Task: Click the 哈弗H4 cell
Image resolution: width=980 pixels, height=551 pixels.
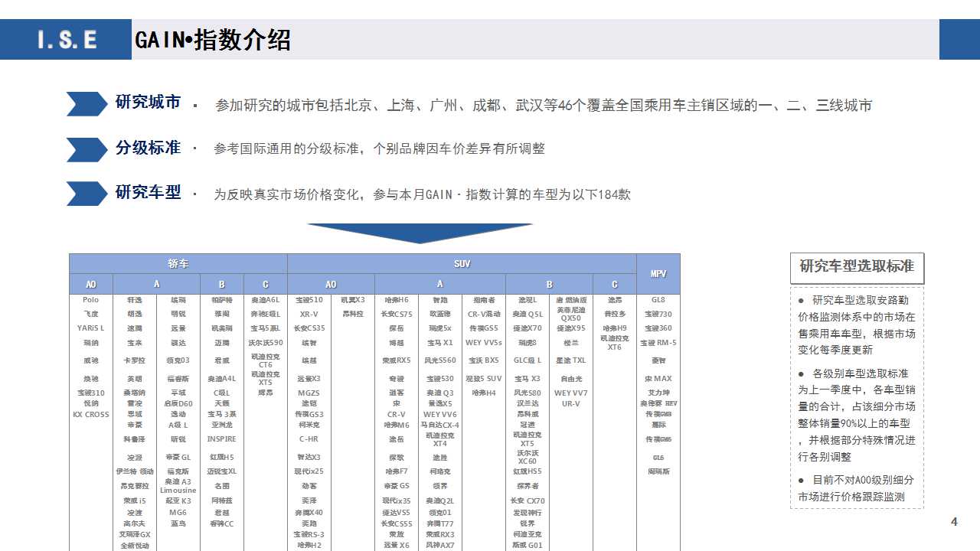Action: click(484, 393)
